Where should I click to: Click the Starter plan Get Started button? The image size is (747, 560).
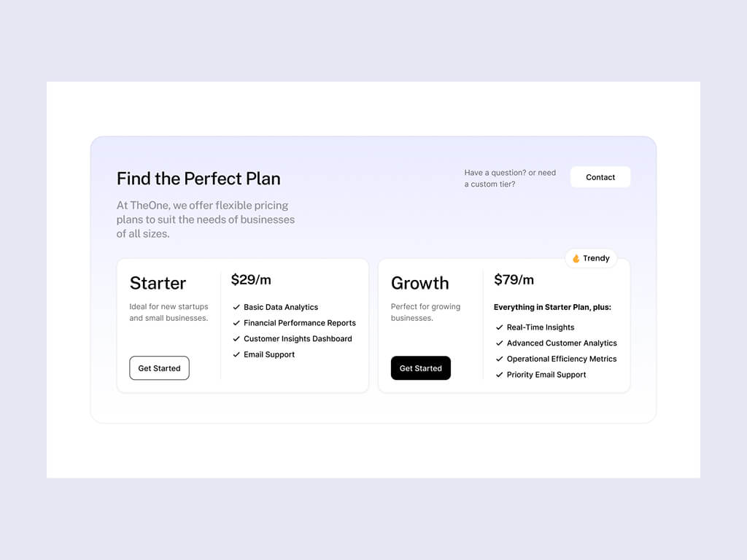pos(159,368)
